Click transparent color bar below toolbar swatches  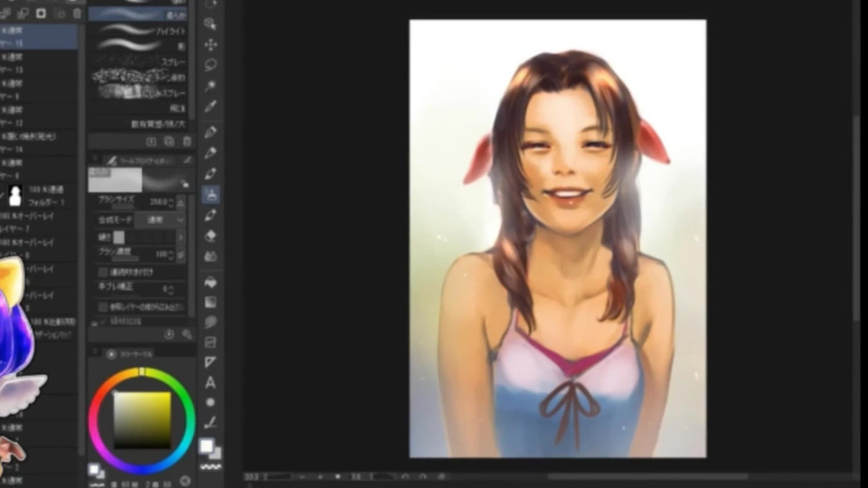[x=211, y=467]
